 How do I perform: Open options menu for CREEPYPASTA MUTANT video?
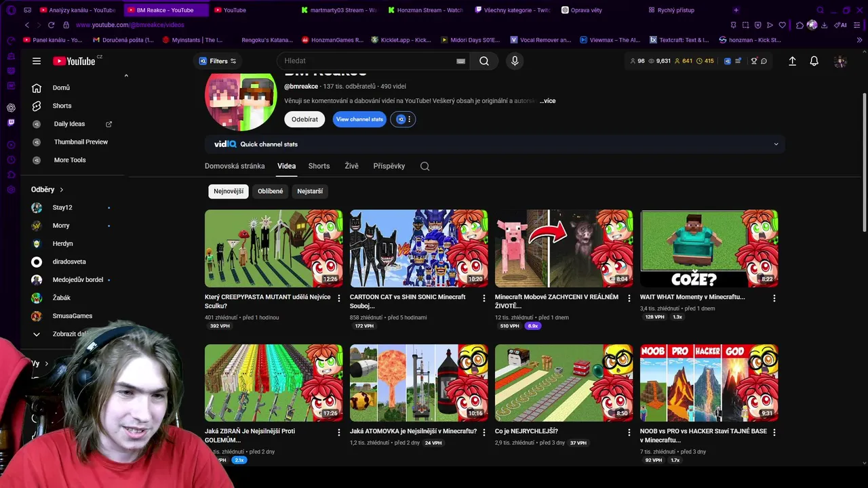[x=339, y=298]
